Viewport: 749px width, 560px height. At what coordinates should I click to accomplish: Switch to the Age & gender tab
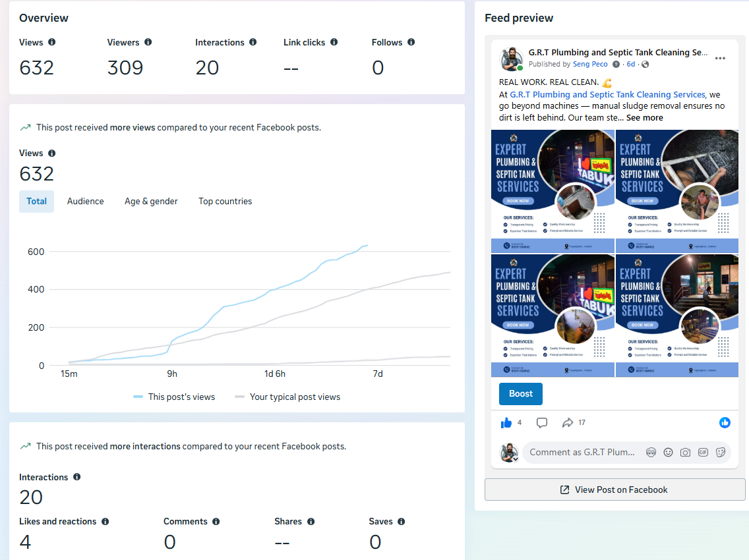coord(151,202)
